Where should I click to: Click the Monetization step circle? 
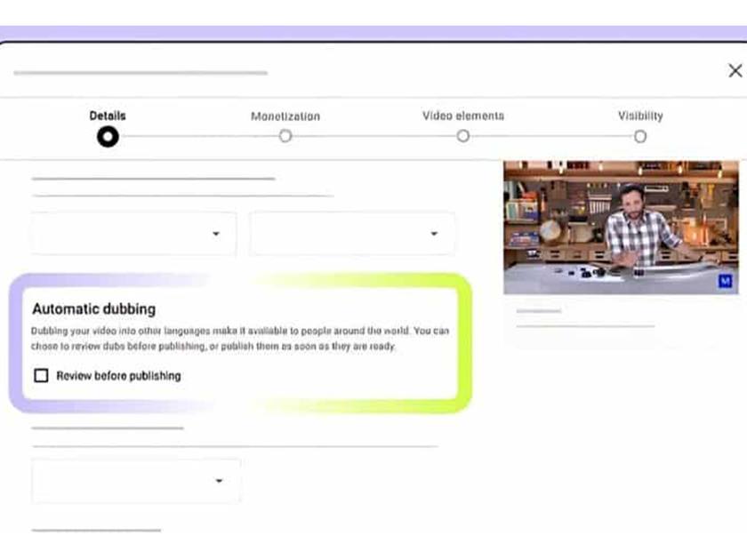(x=285, y=136)
